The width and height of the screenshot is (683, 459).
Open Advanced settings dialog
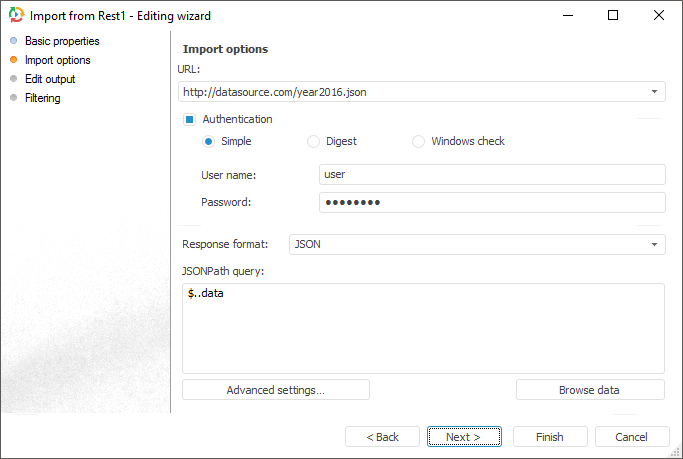pyautogui.click(x=276, y=390)
